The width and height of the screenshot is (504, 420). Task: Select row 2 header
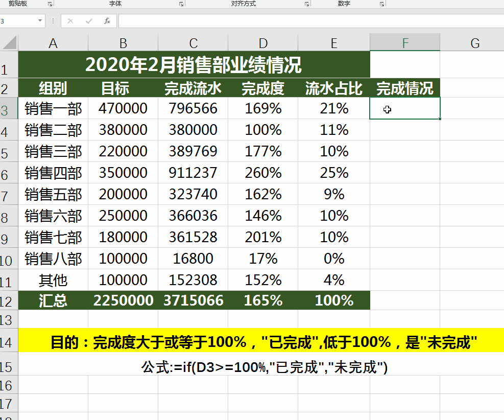point(9,88)
